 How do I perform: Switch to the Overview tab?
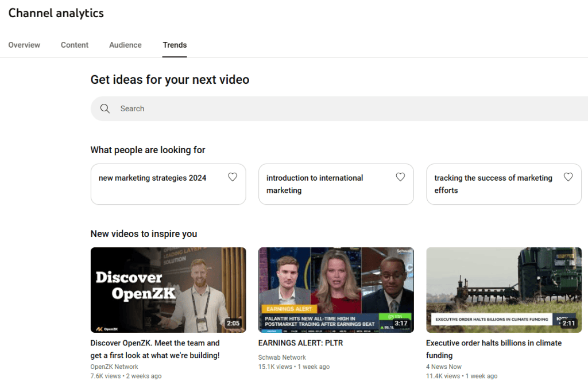click(24, 45)
